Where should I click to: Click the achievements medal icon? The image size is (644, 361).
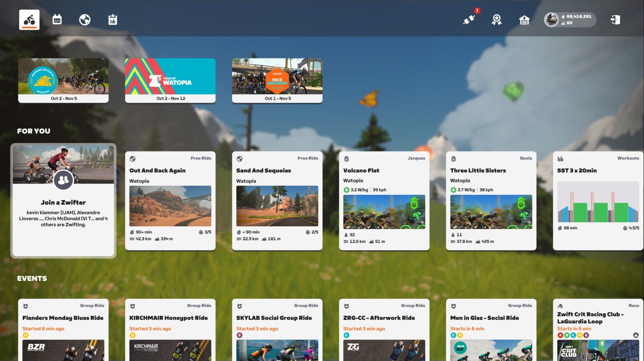click(x=496, y=20)
